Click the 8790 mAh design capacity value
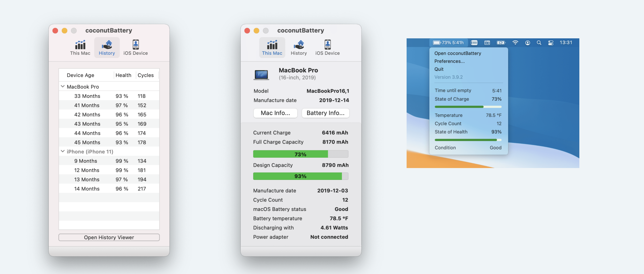 pos(335,165)
